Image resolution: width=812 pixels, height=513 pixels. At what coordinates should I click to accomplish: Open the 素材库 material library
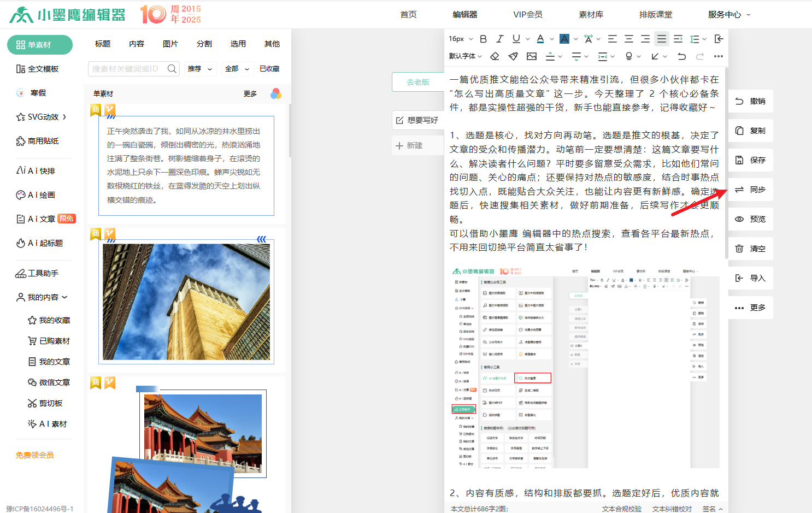tap(591, 15)
